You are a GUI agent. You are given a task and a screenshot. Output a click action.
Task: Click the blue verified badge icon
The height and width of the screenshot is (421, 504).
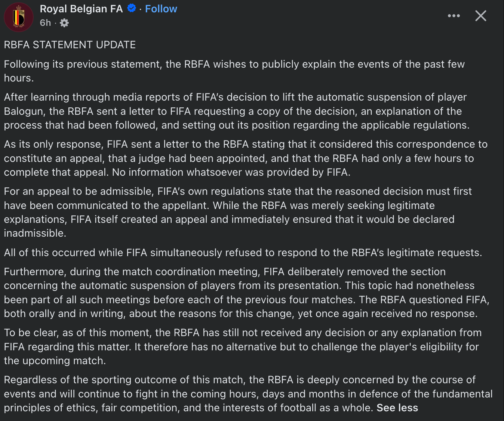tap(132, 8)
